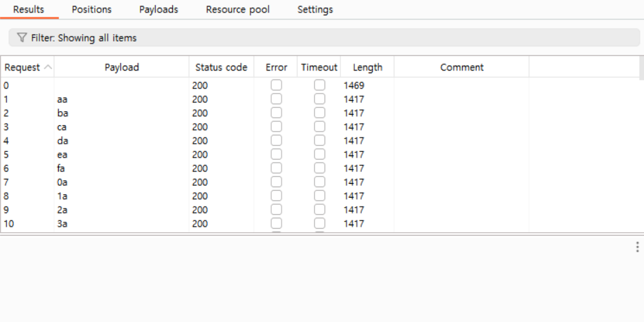Image resolution: width=644 pixels, height=322 pixels.
Task: Toggle the Timeout checkbox for payload ca
Action: coord(320,126)
